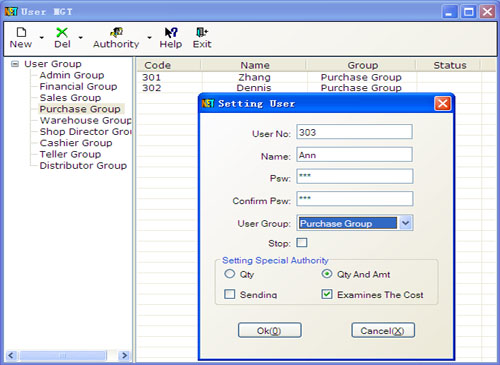Click tree panel scrollbar right arrow
The image size is (500, 365).
point(124,355)
